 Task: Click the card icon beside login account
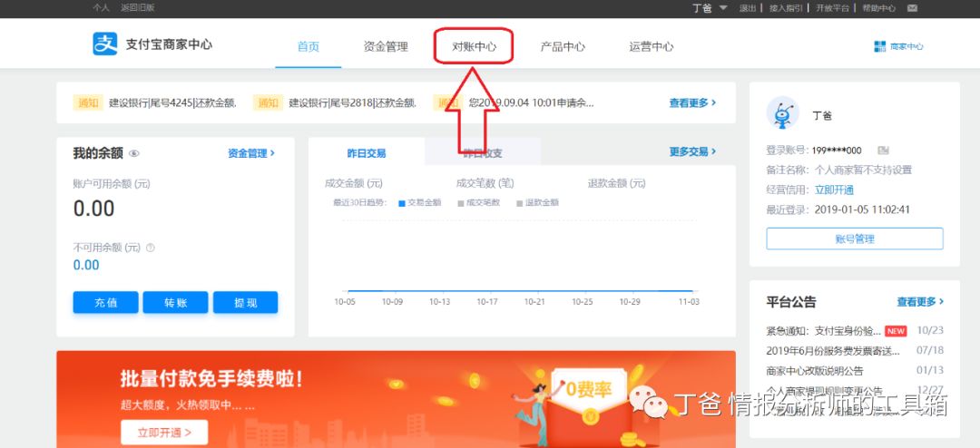[x=883, y=151]
